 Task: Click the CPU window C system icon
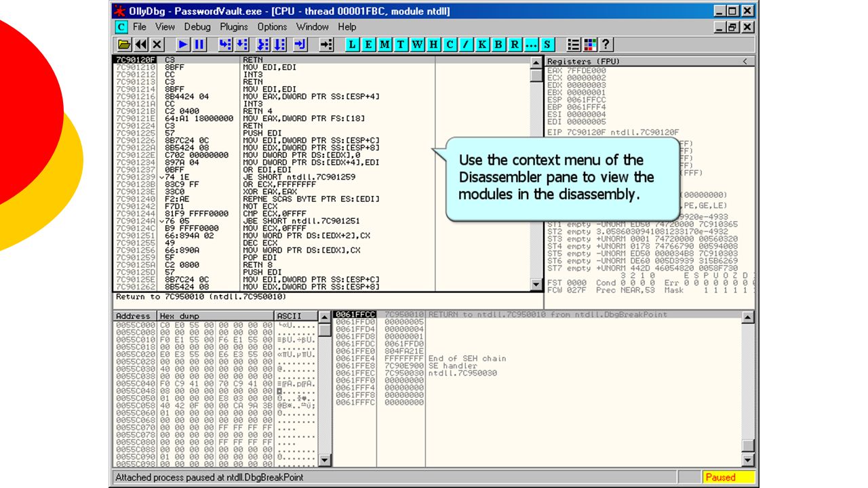coord(121,27)
